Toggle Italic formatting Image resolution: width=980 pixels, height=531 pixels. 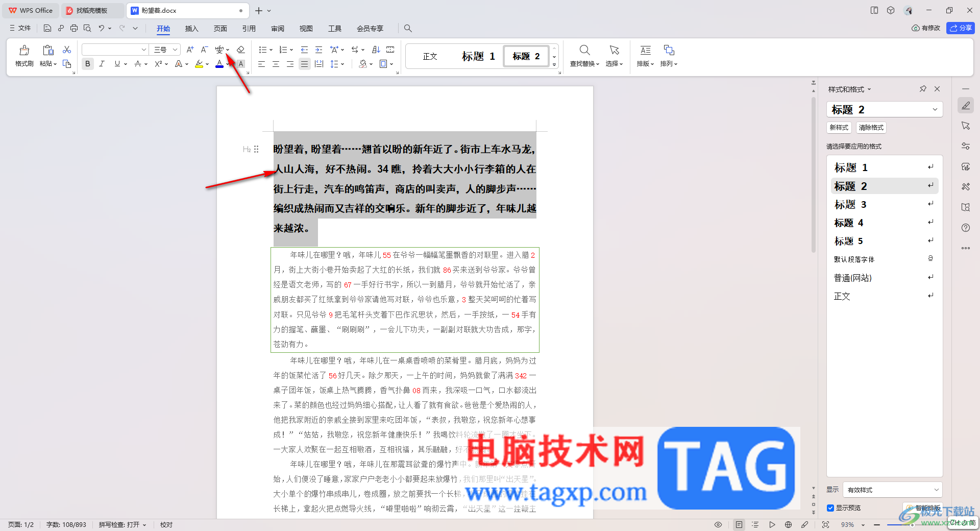102,64
